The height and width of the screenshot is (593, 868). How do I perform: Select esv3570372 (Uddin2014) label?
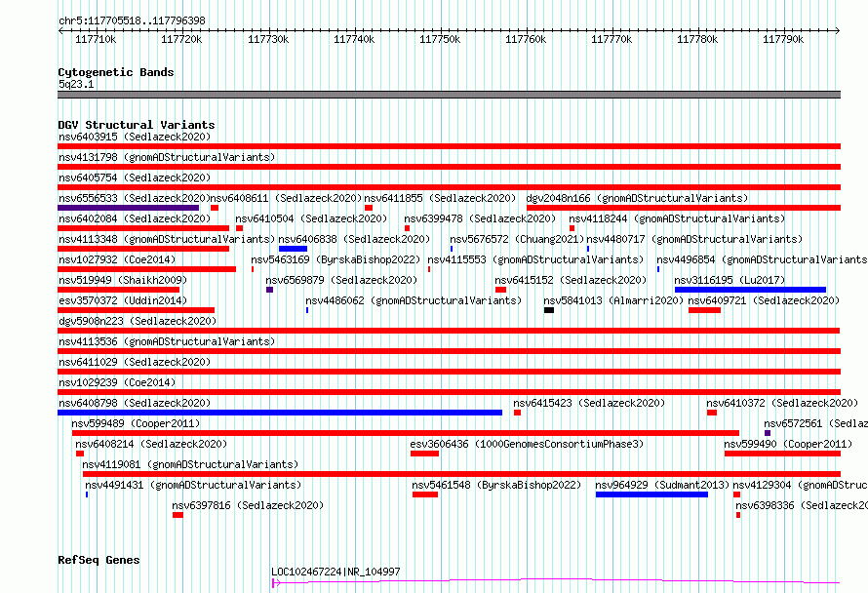123,300
